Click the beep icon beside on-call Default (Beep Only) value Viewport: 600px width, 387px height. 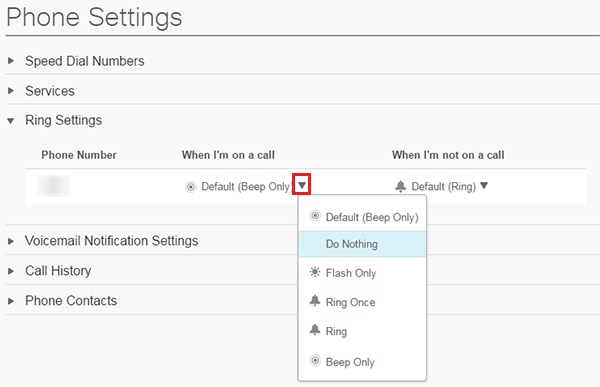click(x=190, y=187)
